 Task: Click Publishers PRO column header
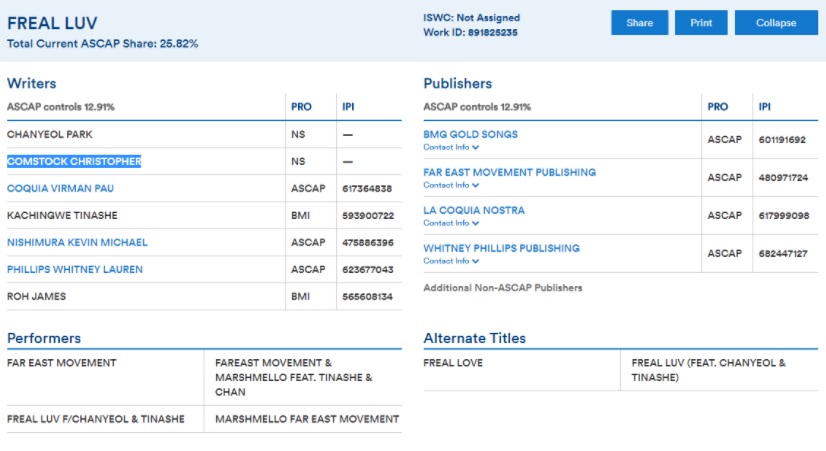point(717,107)
